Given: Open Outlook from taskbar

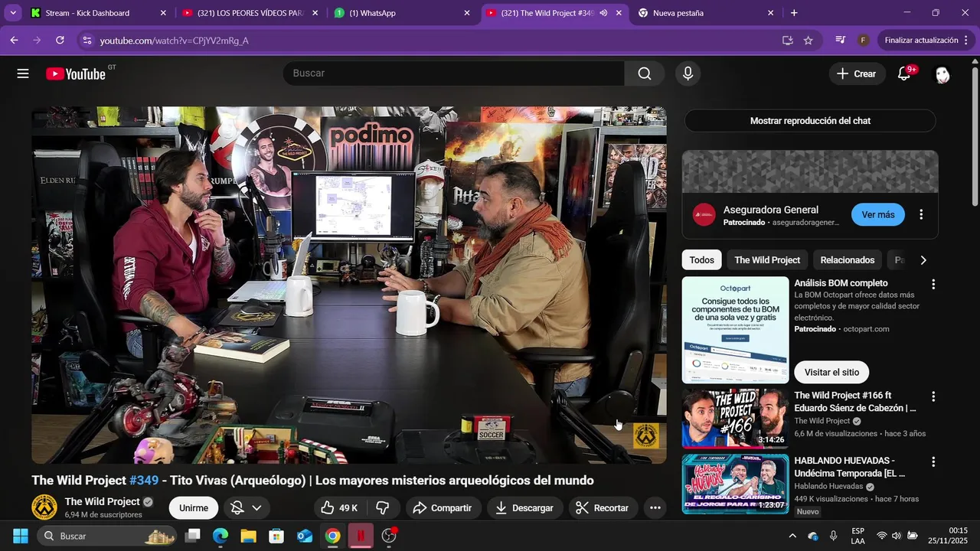Looking at the screenshot, I should pyautogui.click(x=305, y=536).
